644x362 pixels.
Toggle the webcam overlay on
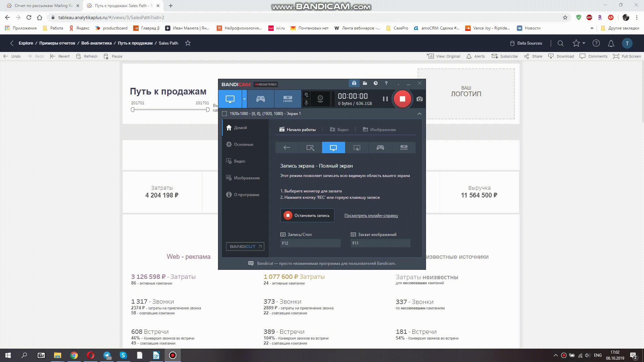tap(320, 98)
